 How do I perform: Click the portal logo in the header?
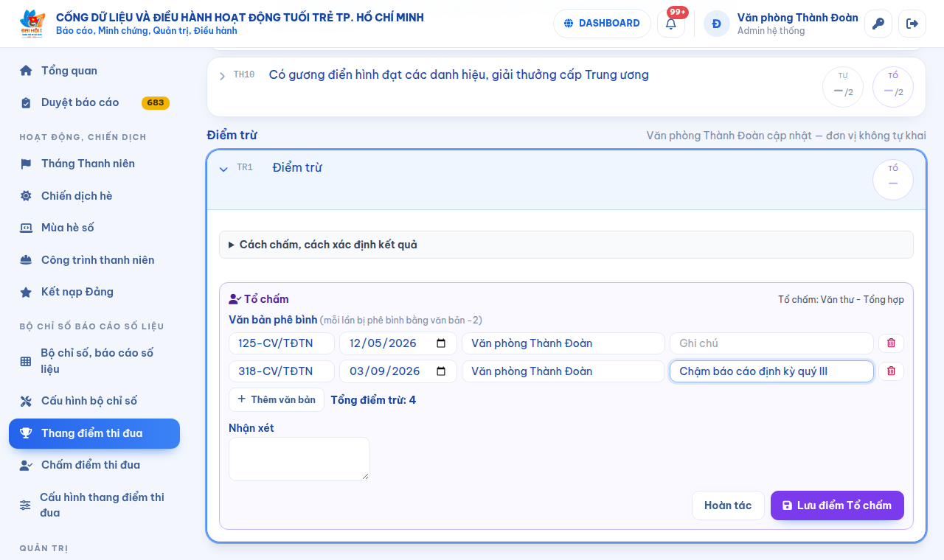pos(32,24)
